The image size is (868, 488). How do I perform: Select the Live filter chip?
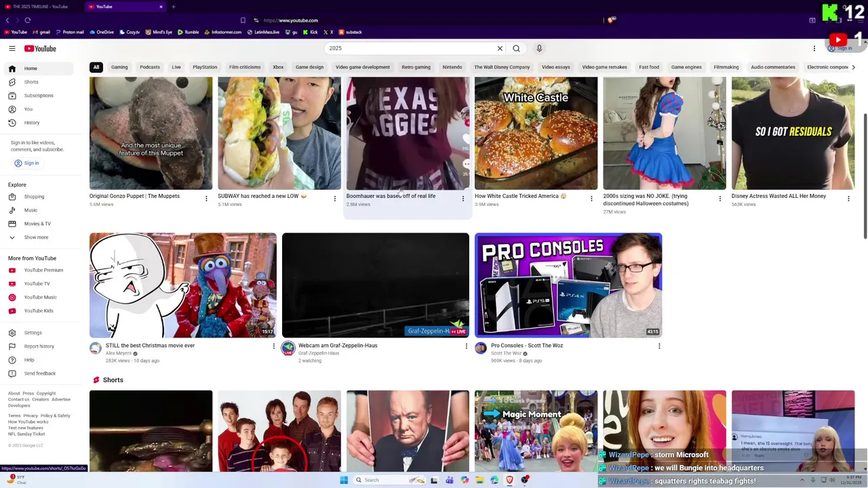176,67
